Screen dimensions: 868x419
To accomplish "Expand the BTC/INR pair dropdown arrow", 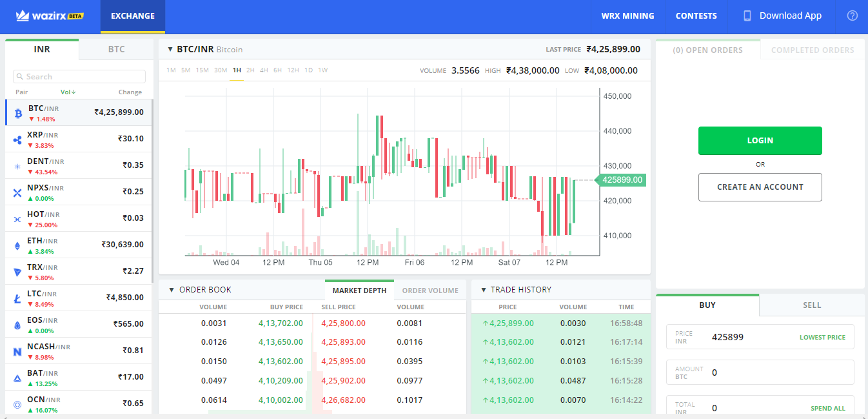I will point(170,49).
